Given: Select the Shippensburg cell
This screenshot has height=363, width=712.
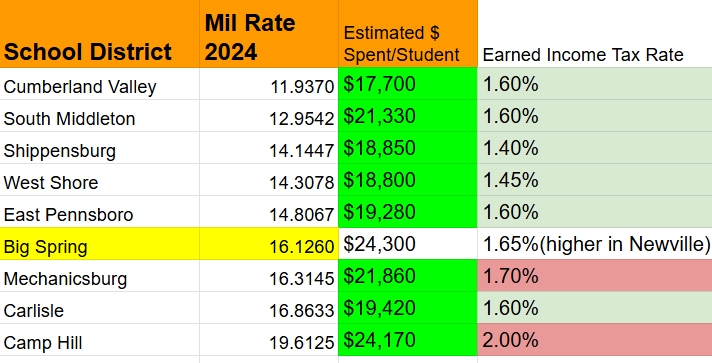Looking at the screenshot, I should [x=99, y=148].
